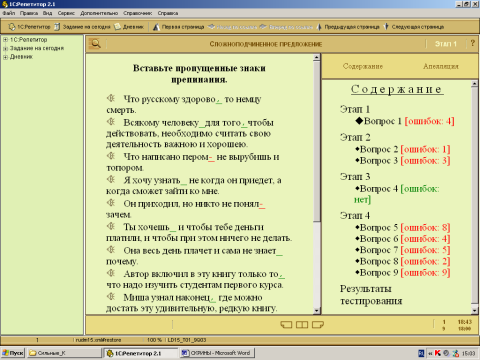Click the red K tray icon
481x361 pixels.
point(438,353)
